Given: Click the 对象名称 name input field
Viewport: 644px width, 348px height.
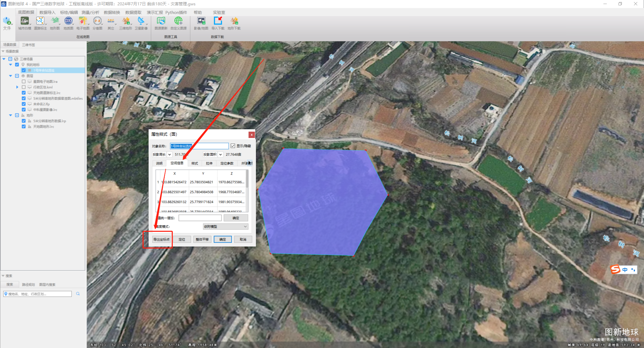Looking at the screenshot, I should [199, 146].
